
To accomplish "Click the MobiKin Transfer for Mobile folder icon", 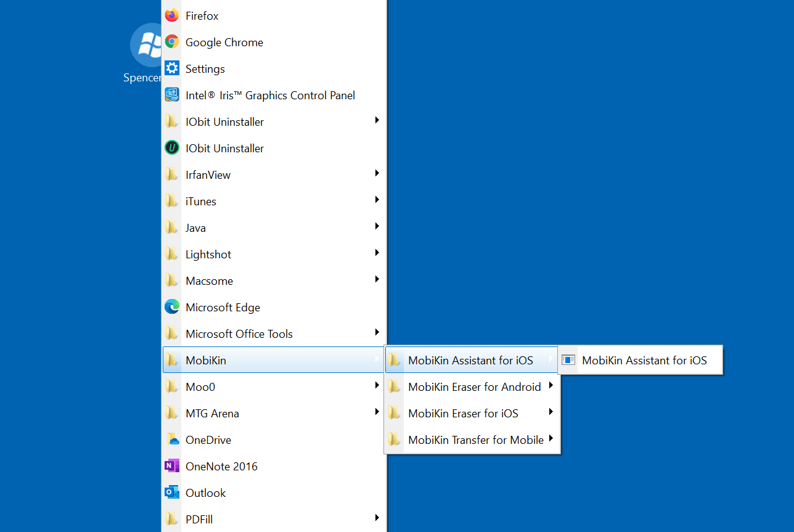I will (395, 440).
